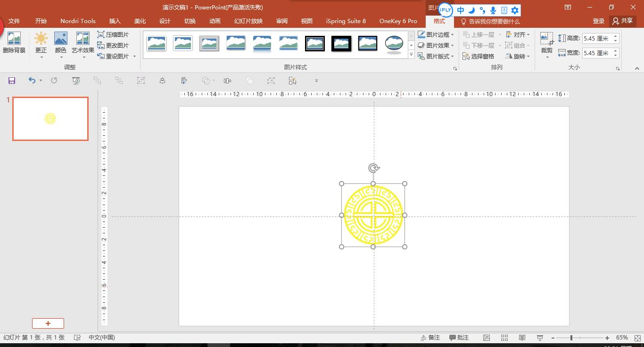Viewport: 644px width, 347px height.
Task: Switch to the Animations (动画) tab
Action: (x=215, y=21)
